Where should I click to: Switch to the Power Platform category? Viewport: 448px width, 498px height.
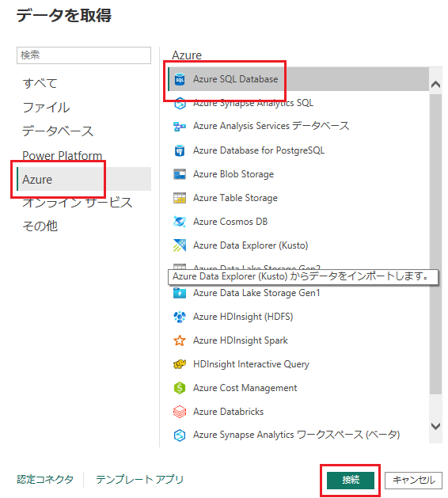point(63,155)
